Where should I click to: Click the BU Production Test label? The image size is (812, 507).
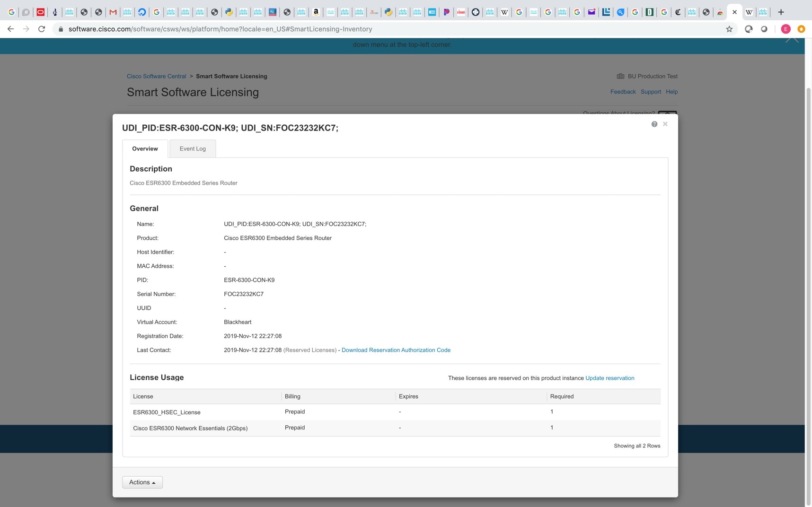[x=653, y=76]
